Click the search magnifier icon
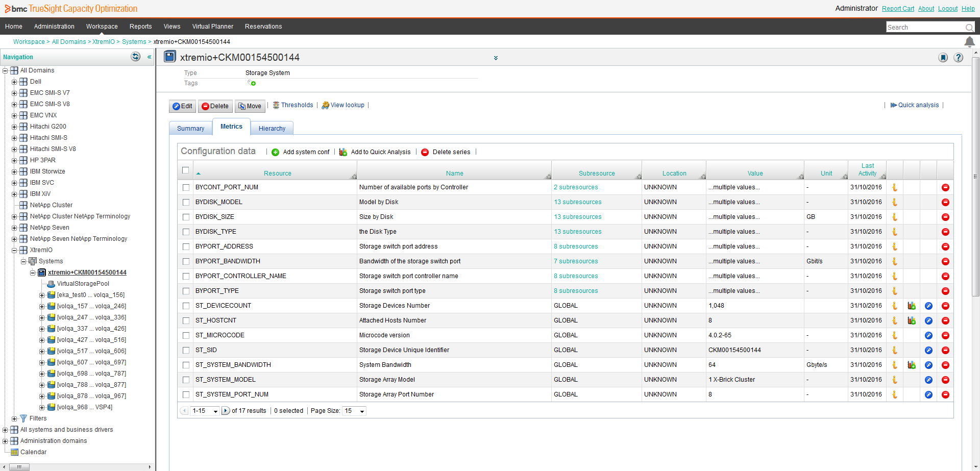 [969, 28]
